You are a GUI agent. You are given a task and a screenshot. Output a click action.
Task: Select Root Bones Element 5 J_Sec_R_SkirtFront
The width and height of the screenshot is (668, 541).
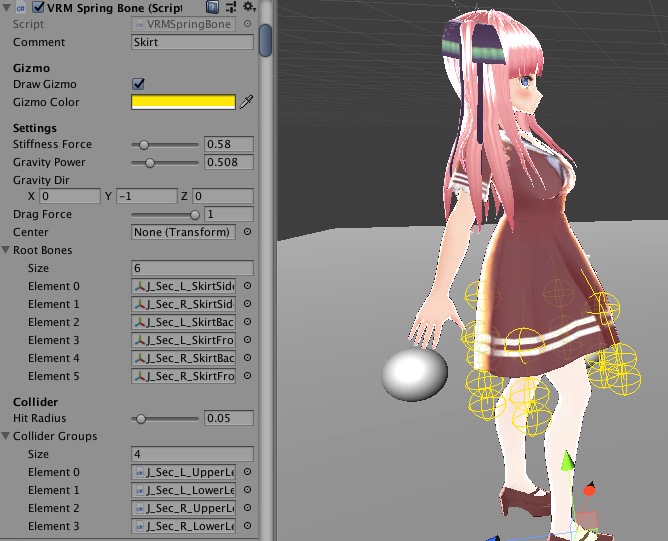tap(183, 376)
